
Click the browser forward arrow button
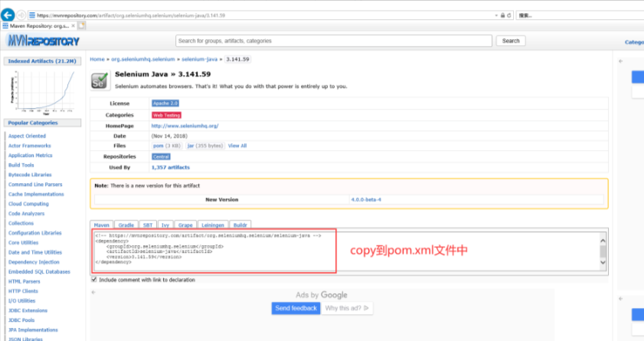point(21,15)
